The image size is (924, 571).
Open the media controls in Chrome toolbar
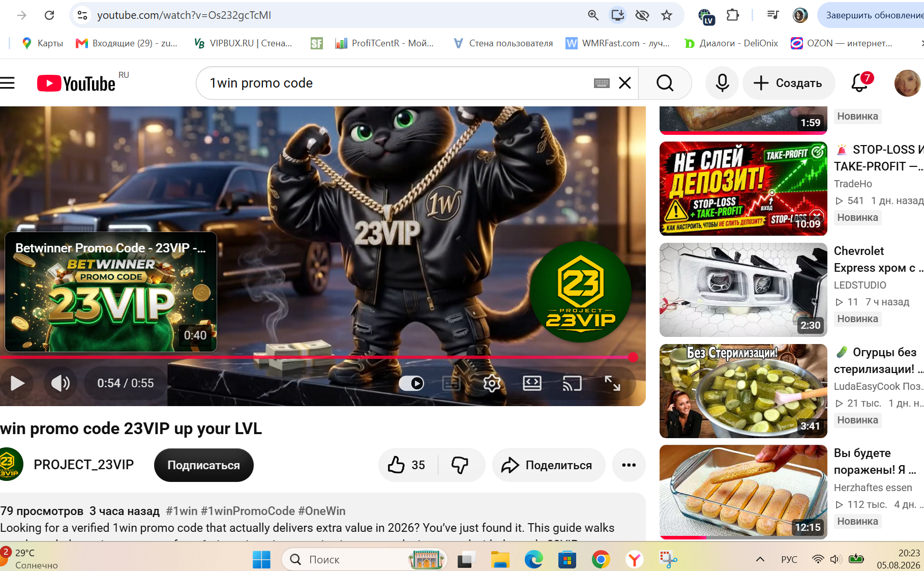[x=772, y=15]
